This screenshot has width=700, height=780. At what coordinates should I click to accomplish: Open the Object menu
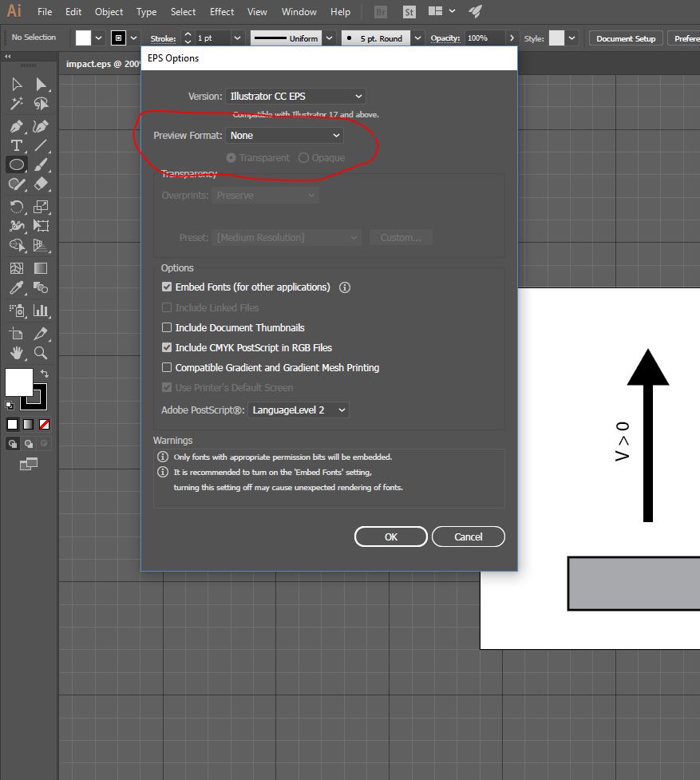(x=109, y=11)
